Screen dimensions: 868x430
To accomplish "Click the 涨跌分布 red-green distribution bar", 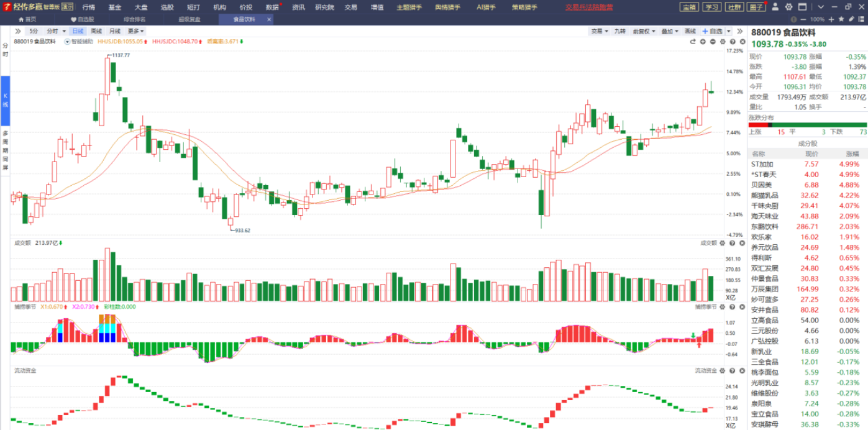I will pos(808,125).
